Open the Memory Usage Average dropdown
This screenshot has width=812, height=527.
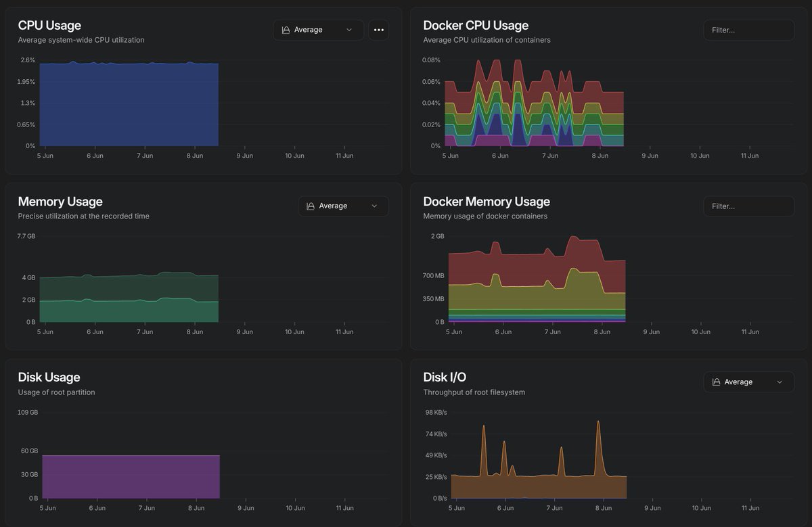343,206
